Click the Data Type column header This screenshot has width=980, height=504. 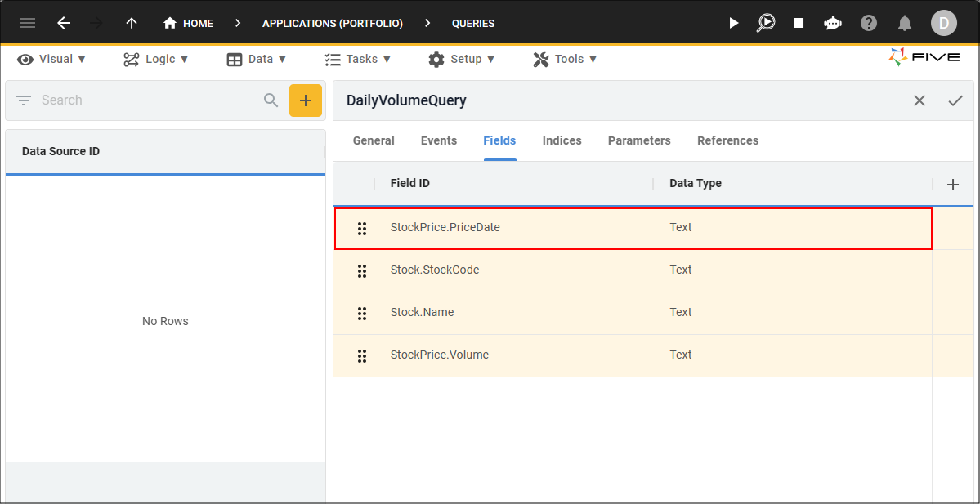pyautogui.click(x=696, y=183)
